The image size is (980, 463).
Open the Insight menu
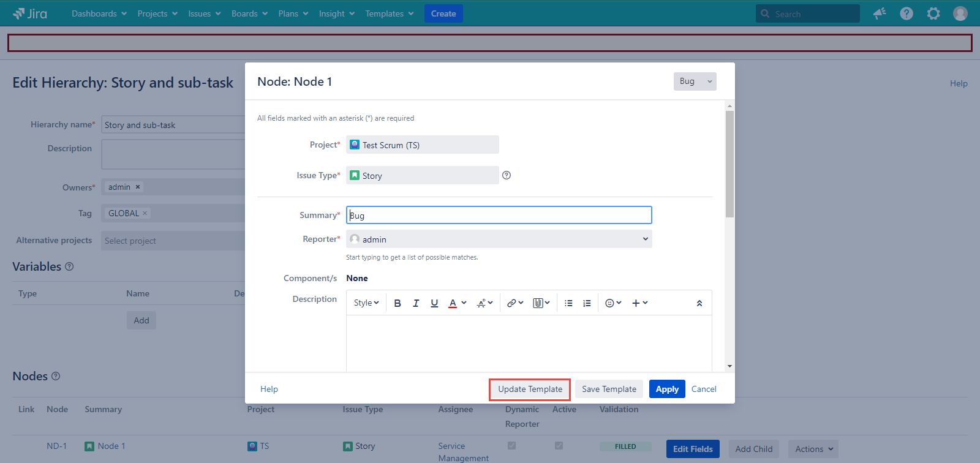tap(336, 13)
